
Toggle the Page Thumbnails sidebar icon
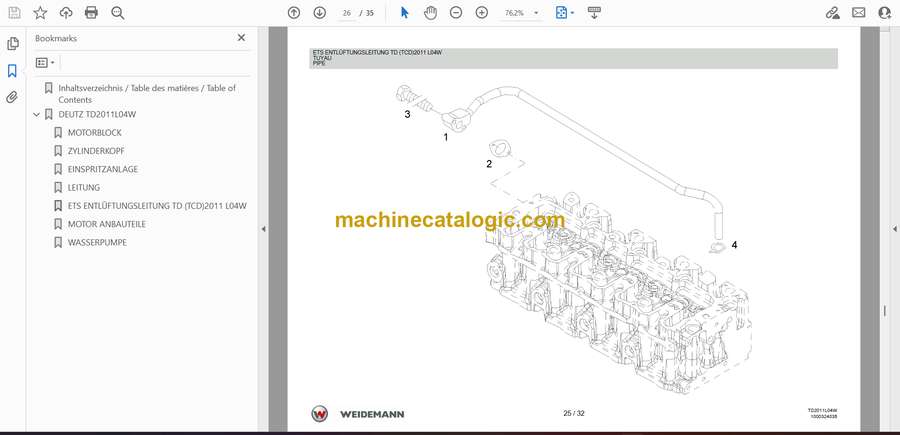13,44
